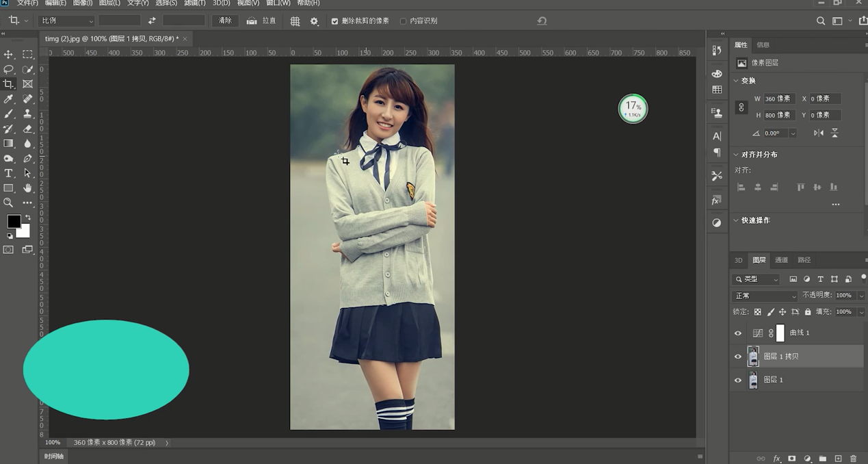Image resolution: width=868 pixels, height=464 pixels.
Task: Open the 3D(D) menu
Action: (222, 3)
